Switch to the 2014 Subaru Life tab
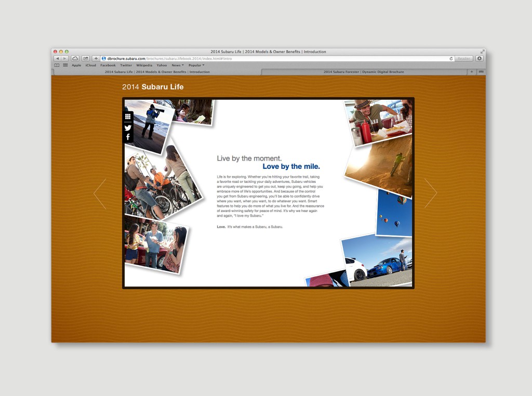Viewport: 532px width, 396px height. click(x=157, y=72)
